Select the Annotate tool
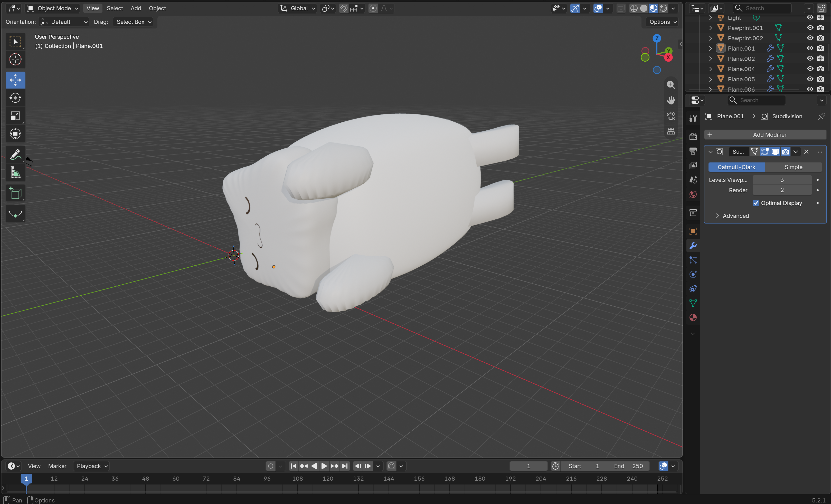 [15, 155]
